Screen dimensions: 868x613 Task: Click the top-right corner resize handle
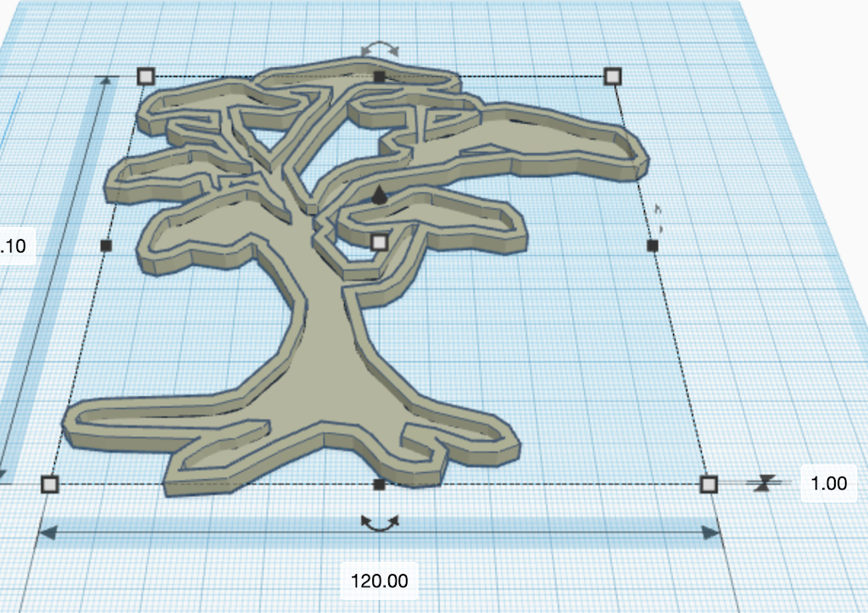(613, 76)
